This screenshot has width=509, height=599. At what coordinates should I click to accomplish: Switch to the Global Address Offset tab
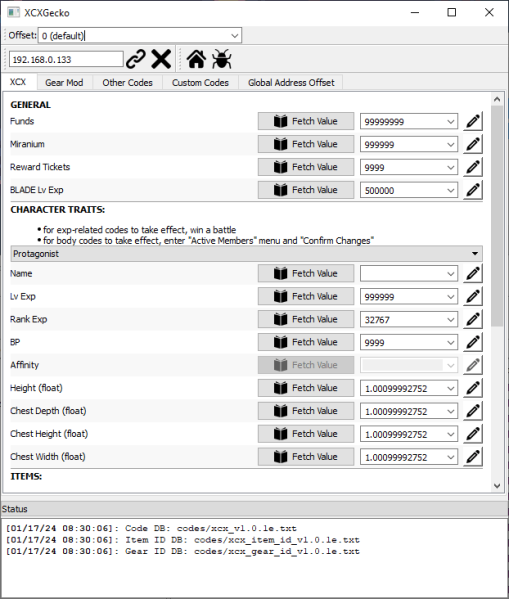291,83
